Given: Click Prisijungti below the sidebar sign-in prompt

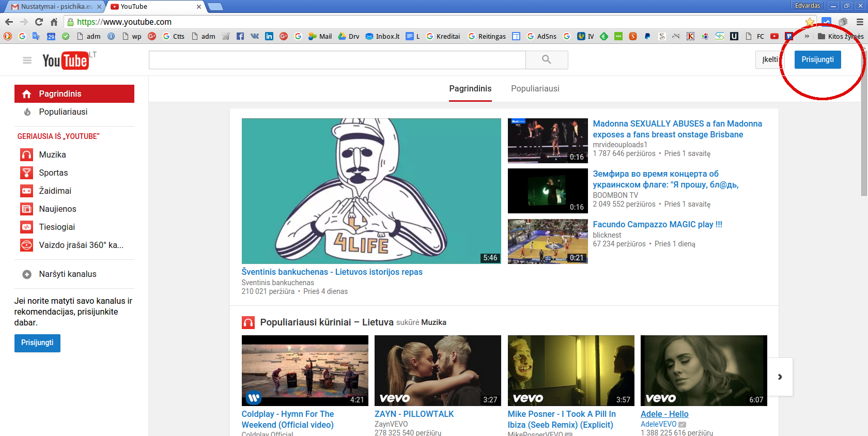Looking at the screenshot, I should click(x=37, y=343).
